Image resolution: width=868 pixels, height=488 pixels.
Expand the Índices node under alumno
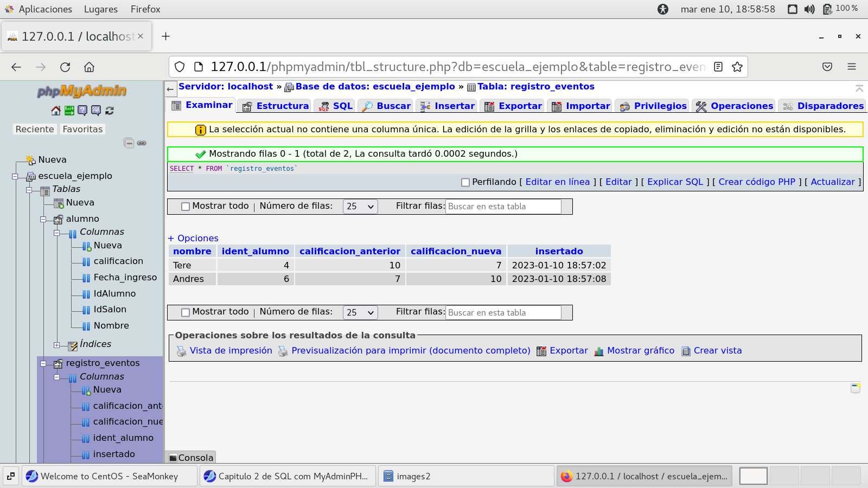(x=56, y=345)
